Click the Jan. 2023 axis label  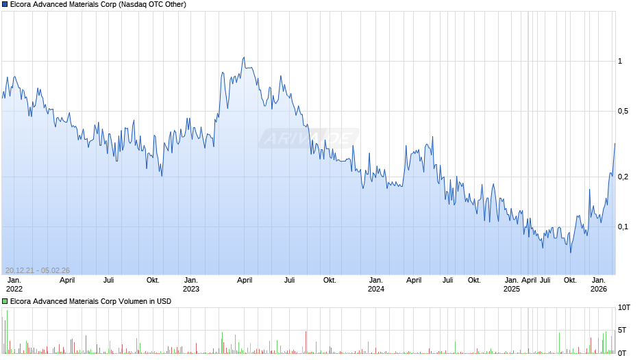[190, 285]
